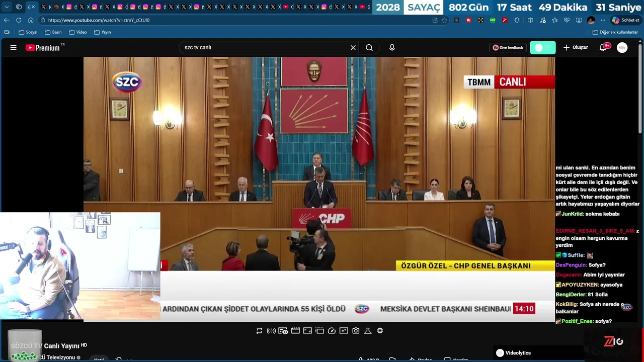The height and width of the screenshot is (362, 644).
Task: Reload the page
Action: click(19, 20)
